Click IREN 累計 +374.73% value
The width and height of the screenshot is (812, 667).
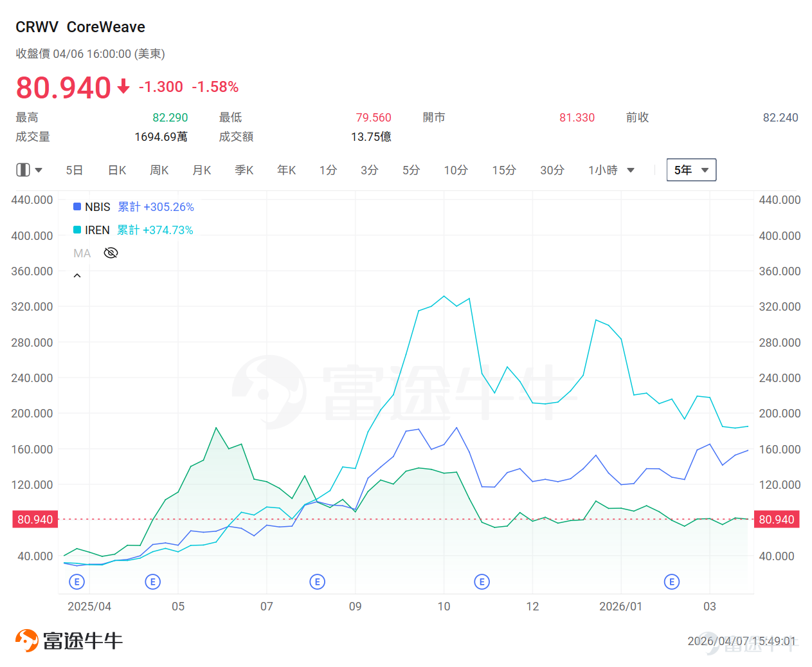coord(155,230)
